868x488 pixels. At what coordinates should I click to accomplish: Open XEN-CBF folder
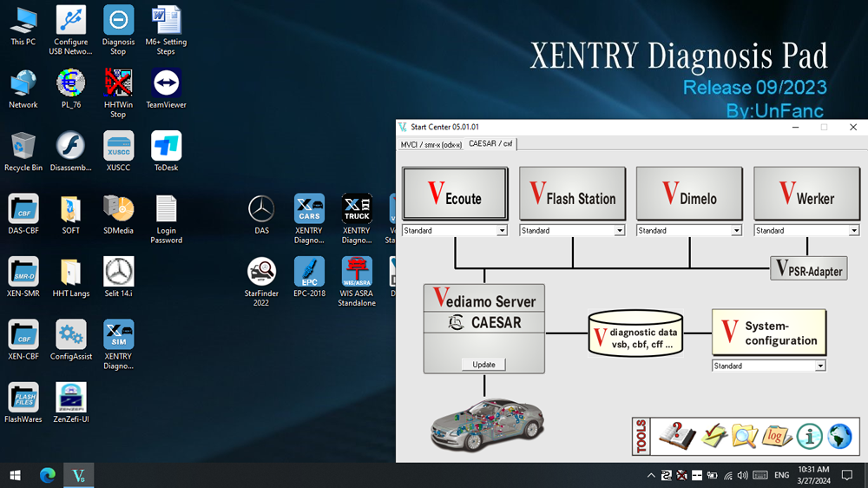[23, 340]
